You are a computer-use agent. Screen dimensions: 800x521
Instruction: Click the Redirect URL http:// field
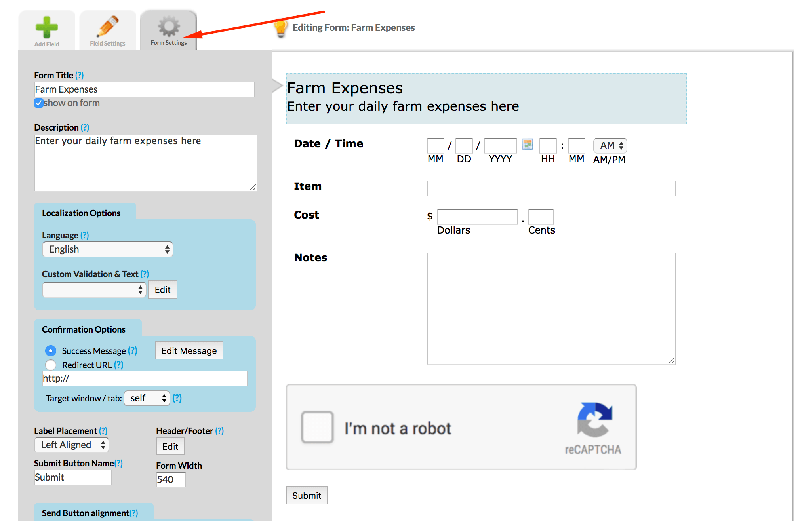145,379
